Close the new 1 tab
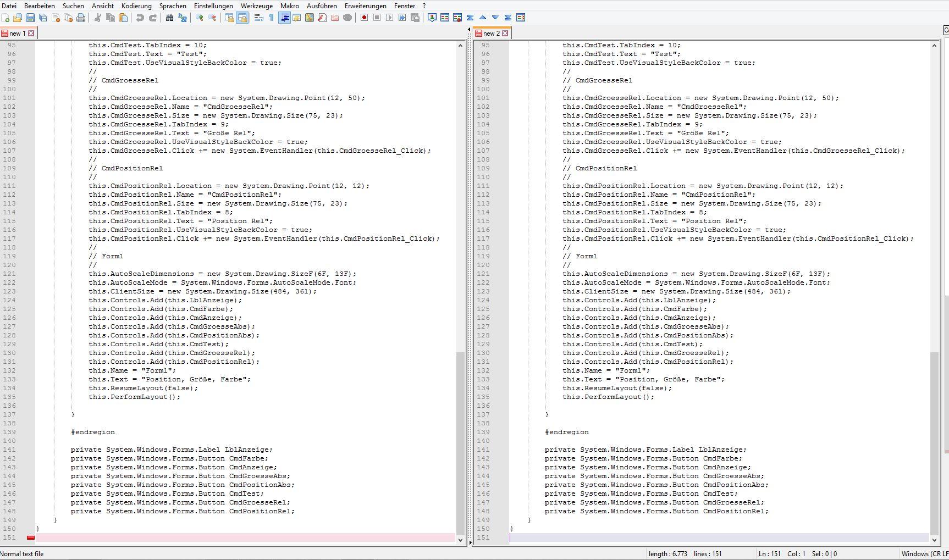Image resolution: width=949 pixels, height=560 pixels. 31,34
